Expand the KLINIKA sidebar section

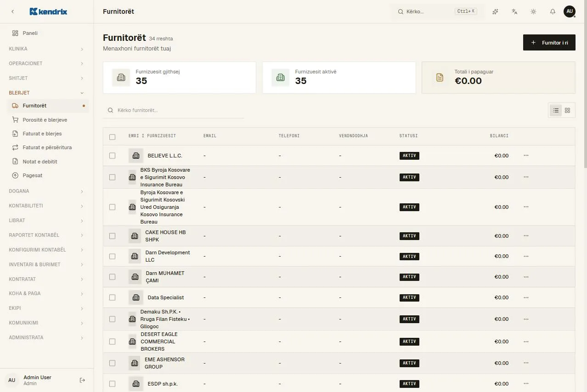pos(46,49)
